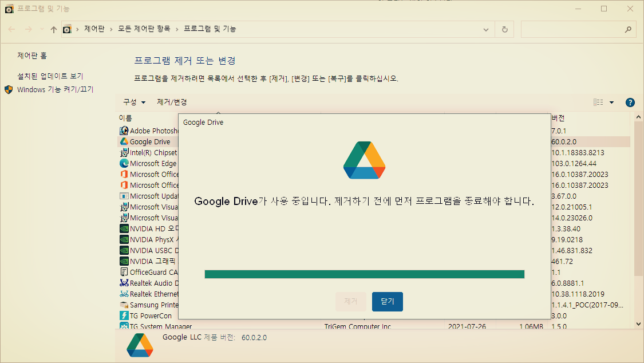Click the OfficeGuard CA icon
Screen dimensions: 644x363
click(x=124, y=272)
